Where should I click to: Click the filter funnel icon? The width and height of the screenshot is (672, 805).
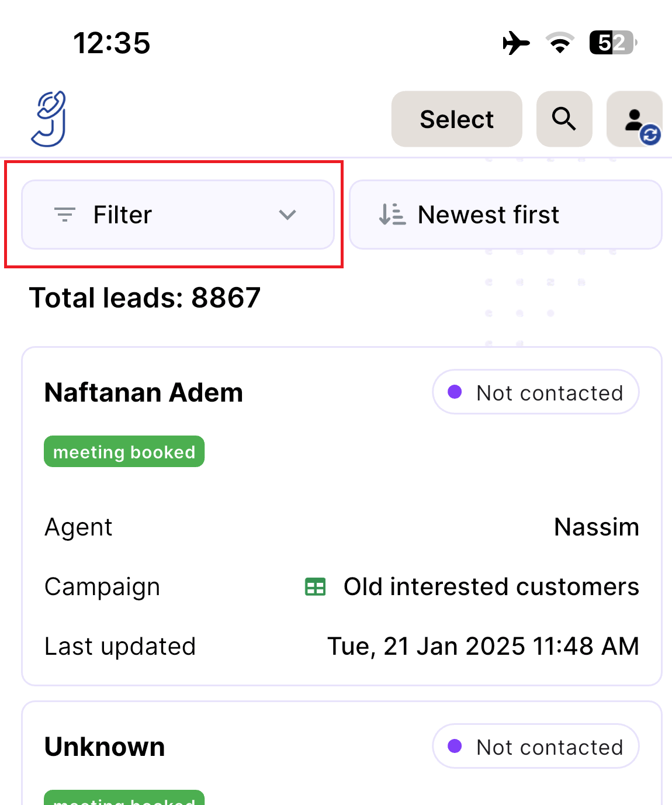pyautogui.click(x=65, y=215)
